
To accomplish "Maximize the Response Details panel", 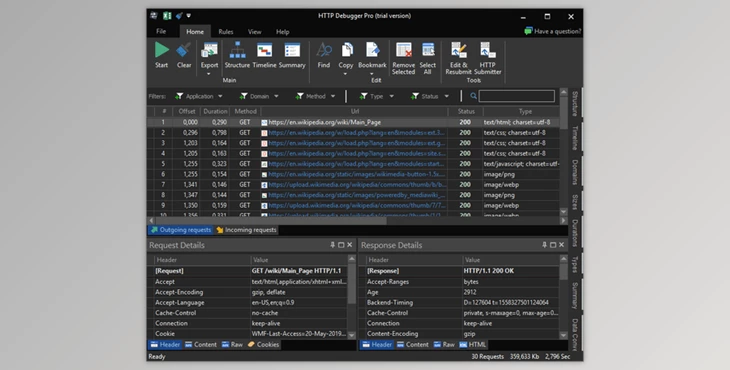I will pos(553,245).
